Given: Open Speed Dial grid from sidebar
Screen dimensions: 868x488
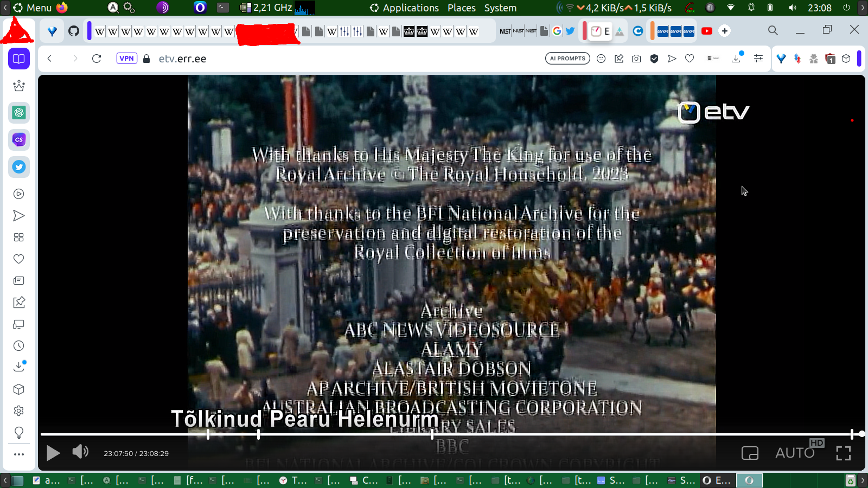Looking at the screenshot, I should (19, 237).
